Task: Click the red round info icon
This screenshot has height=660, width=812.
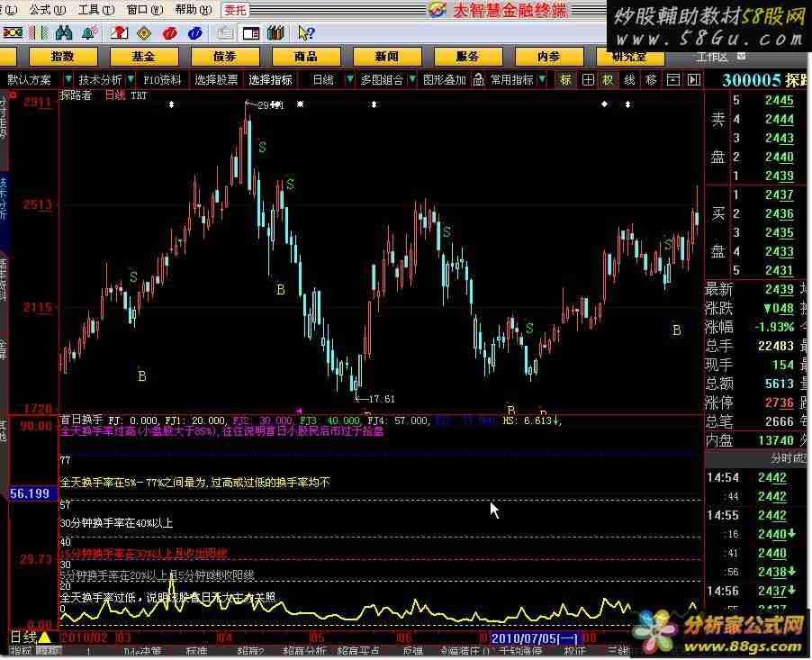Action: [169, 33]
